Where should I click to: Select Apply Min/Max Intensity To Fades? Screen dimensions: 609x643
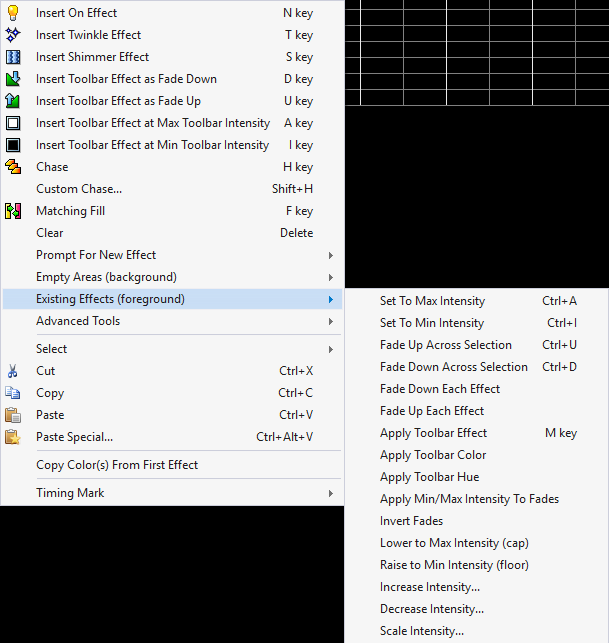click(477, 499)
